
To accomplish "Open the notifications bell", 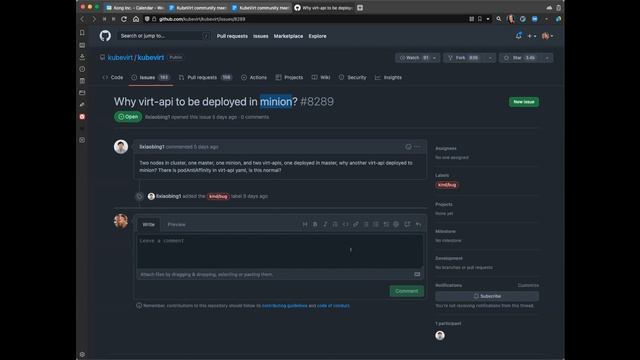I will (x=518, y=36).
